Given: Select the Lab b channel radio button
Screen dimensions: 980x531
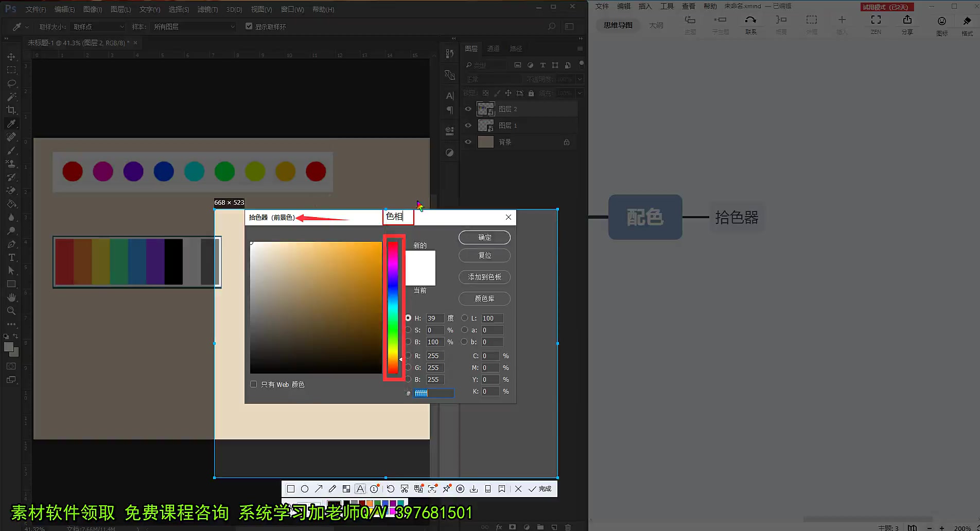Looking at the screenshot, I should coord(464,342).
